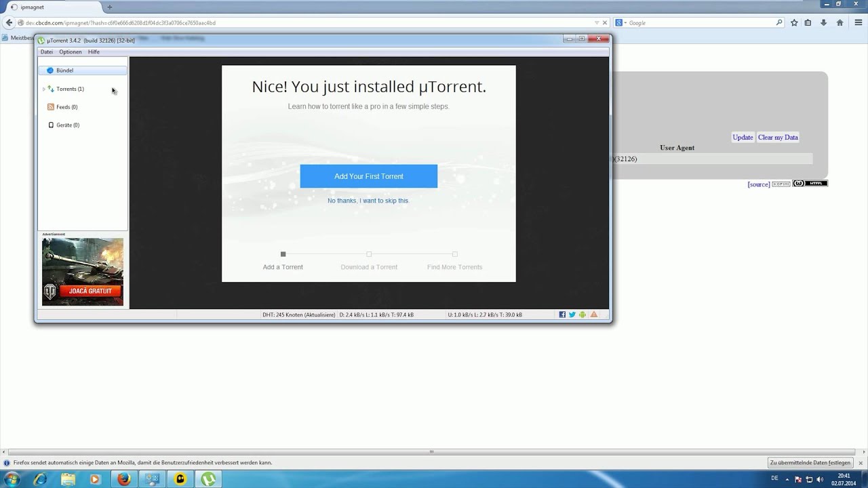Click the Geräte device icon
The image size is (868, 488).
[x=50, y=125]
